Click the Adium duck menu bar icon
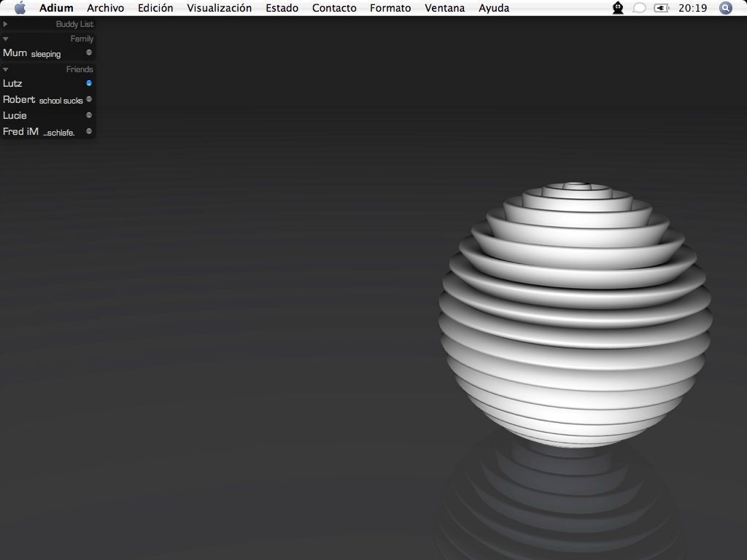 coord(618,8)
